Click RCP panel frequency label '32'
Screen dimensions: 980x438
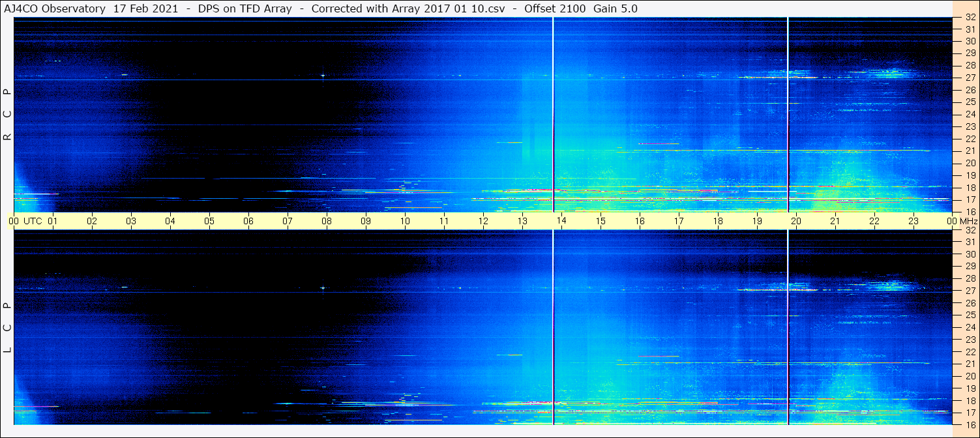coord(970,18)
